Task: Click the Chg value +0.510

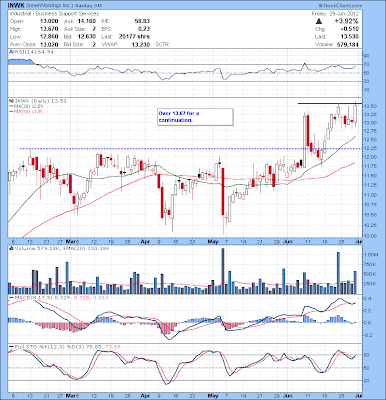Action: click(350, 29)
